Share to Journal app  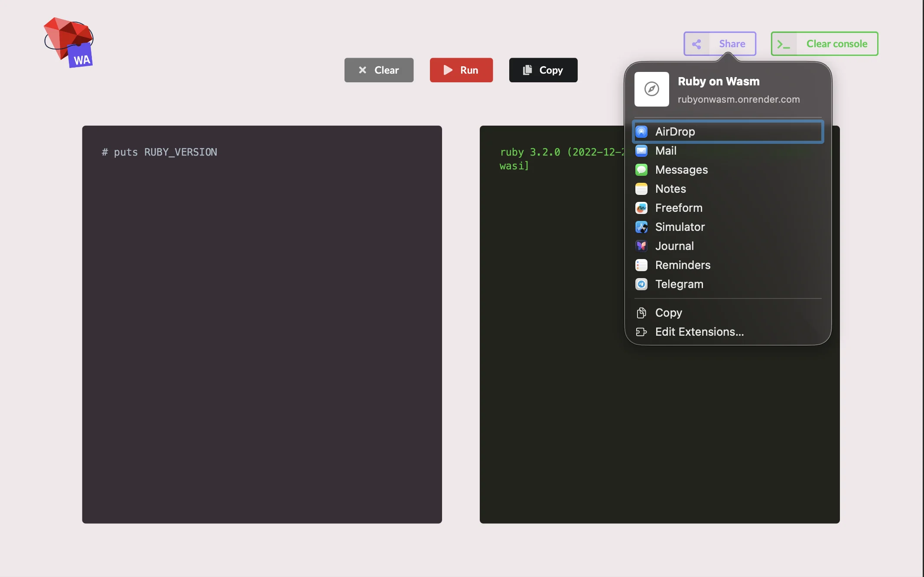coord(674,246)
